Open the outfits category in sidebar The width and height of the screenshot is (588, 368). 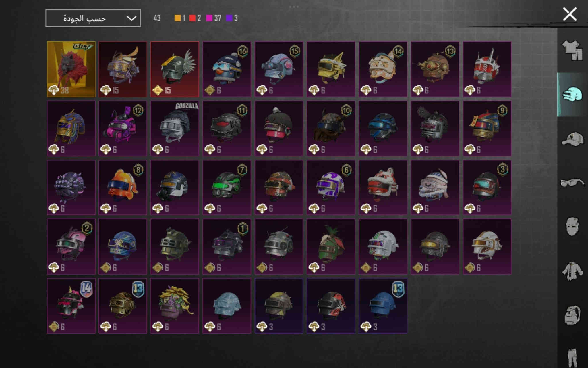point(572,51)
